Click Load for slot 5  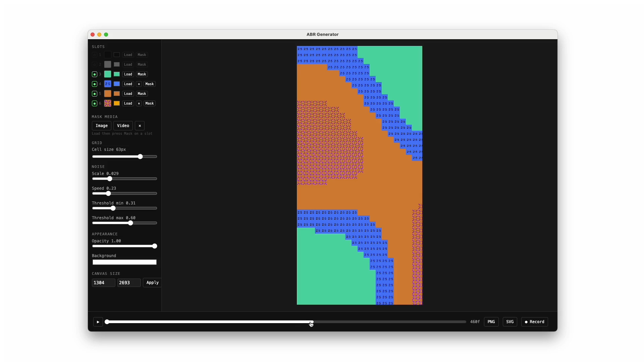128,94
